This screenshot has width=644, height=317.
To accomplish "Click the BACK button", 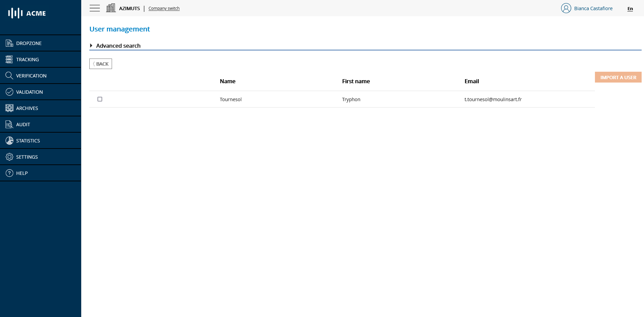I will click(101, 64).
